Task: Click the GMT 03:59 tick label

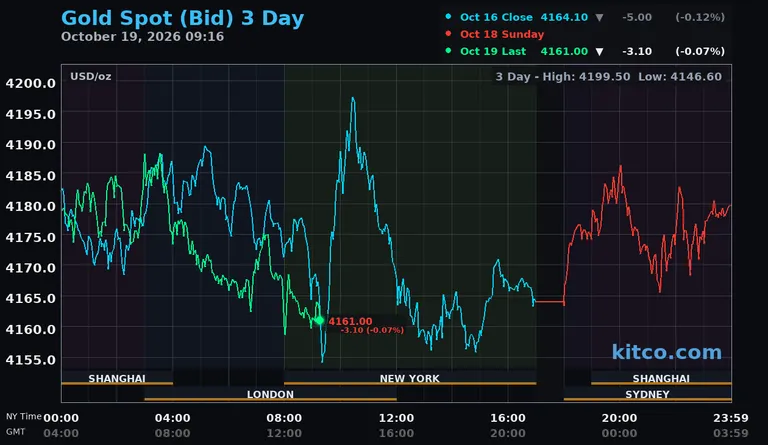Action: tap(731, 433)
